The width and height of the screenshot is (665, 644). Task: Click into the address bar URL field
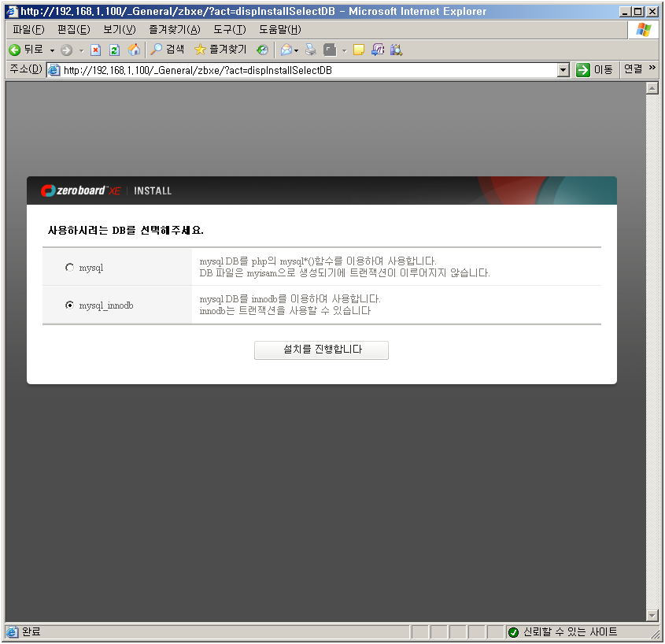pos(302,70)
